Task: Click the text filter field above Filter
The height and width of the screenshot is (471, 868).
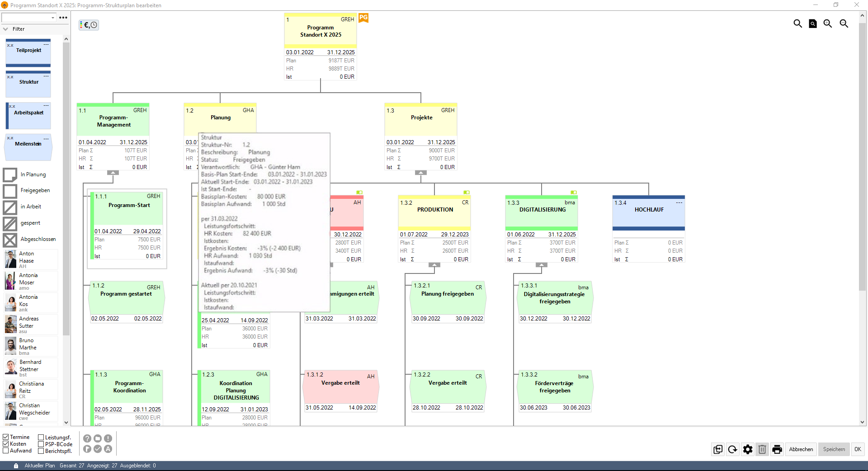Action: click(26, 18)
